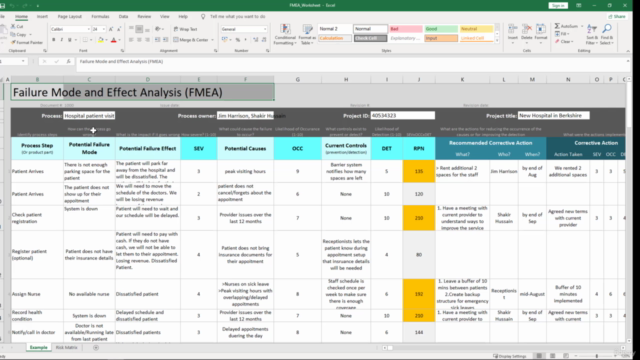Apply the Good cell style

tap(441, 29)
